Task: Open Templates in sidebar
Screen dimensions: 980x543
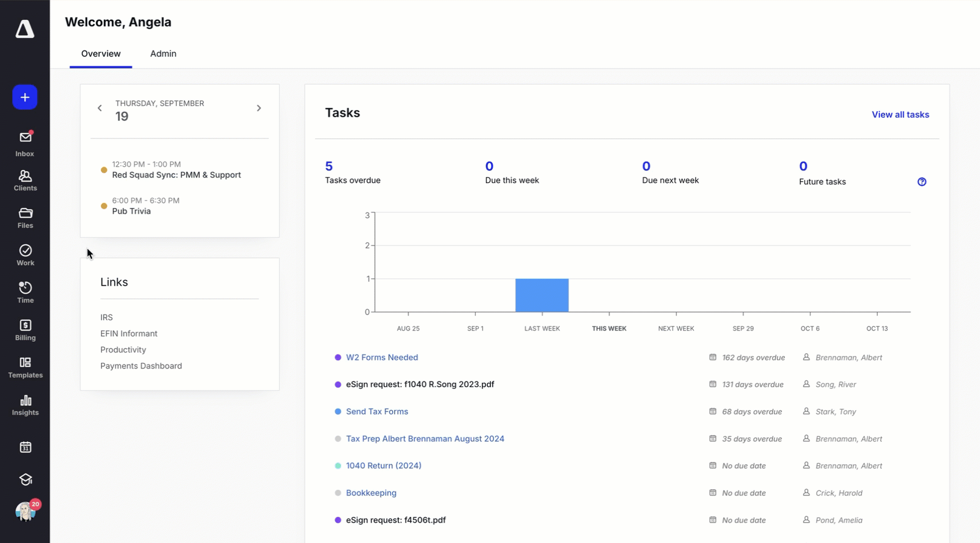Action: click(x=25, y=367)
